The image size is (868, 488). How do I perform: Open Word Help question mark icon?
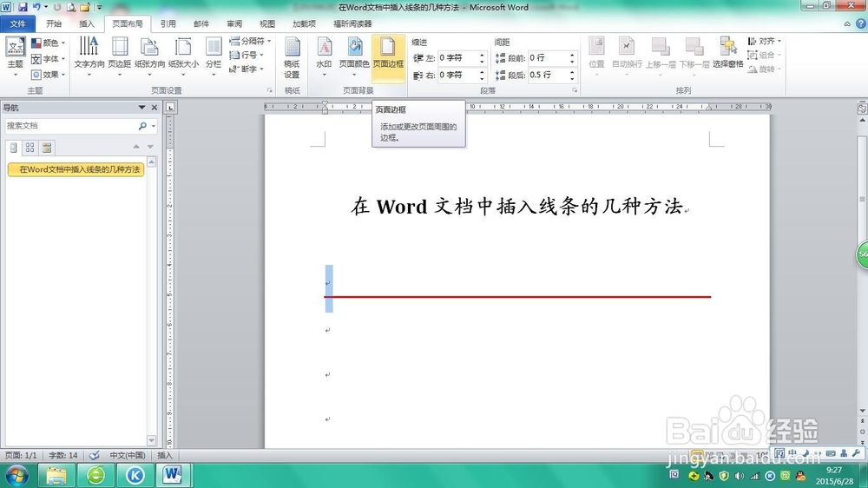[861, 23]
